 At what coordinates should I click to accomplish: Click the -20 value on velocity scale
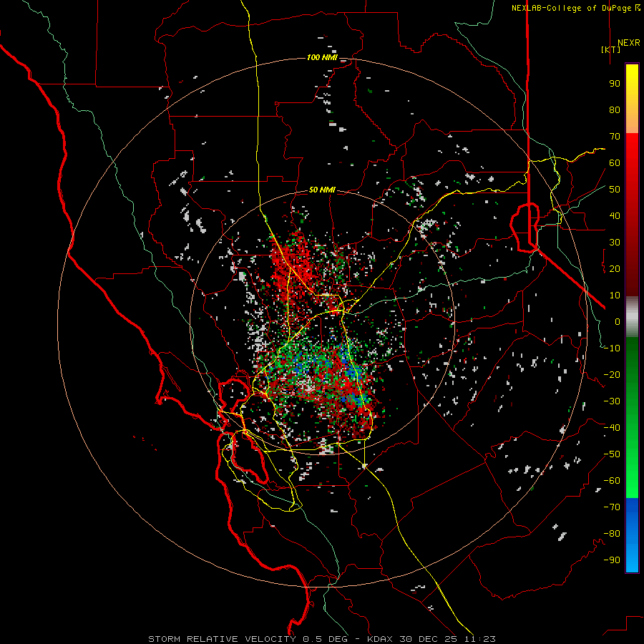[x=612, y=374]
